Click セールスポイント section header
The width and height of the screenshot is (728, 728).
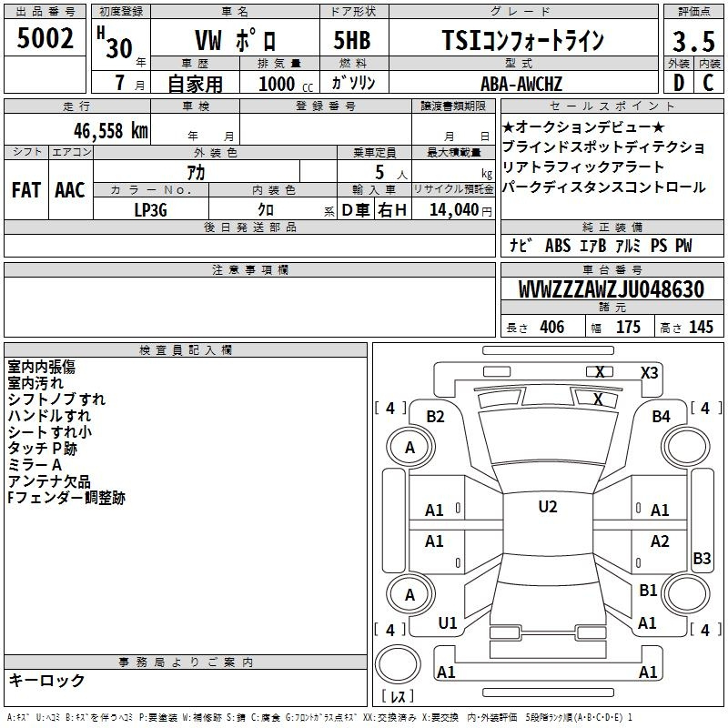pyautogui.click(x=612, y=106)
